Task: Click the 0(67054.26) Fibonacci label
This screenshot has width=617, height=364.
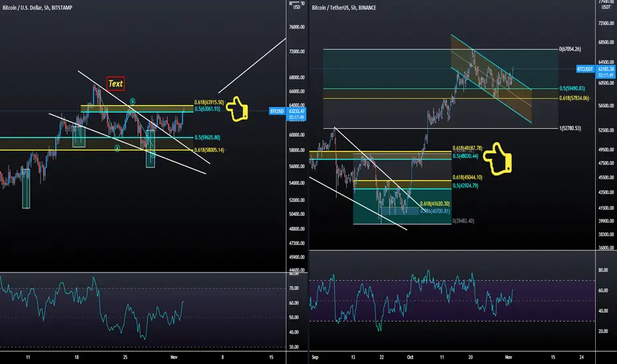Action: (570, 49)
